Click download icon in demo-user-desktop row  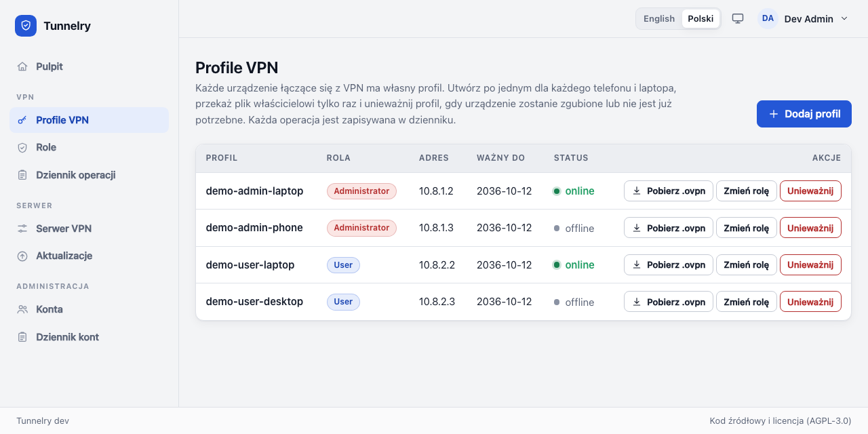click(x=637, y=302)
